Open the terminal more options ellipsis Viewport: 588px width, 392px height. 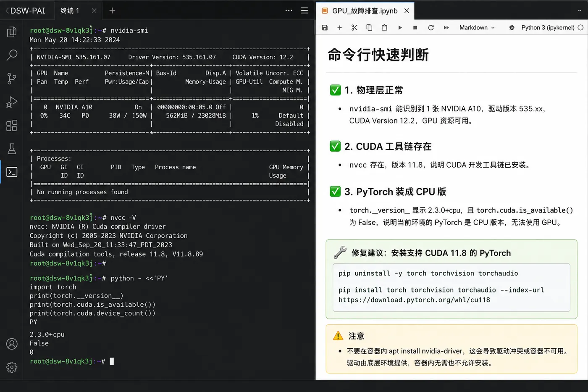tap(289, 11)
